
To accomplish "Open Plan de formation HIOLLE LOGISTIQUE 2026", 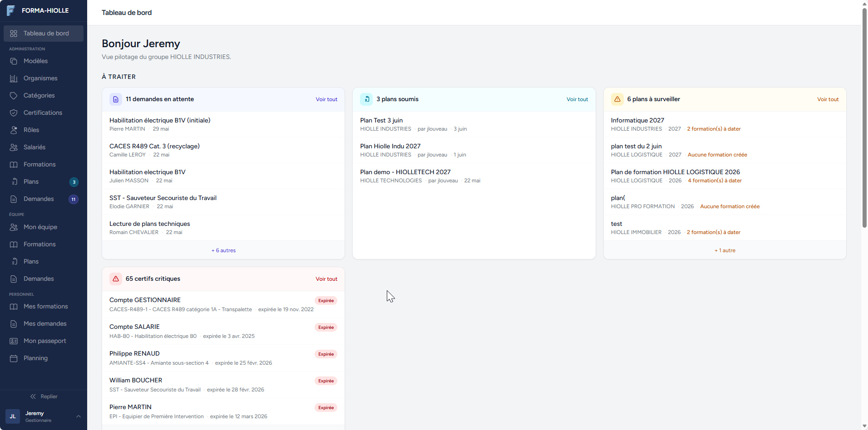I will 725,176.
